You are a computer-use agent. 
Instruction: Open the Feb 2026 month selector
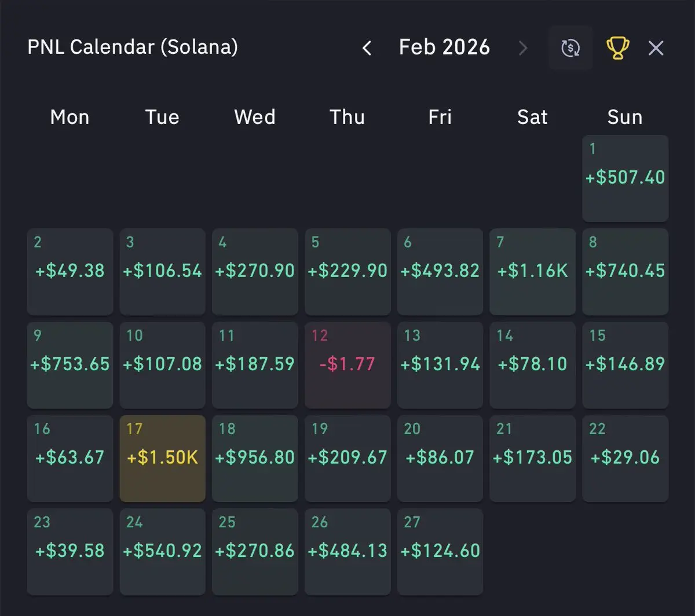point(444,48)
